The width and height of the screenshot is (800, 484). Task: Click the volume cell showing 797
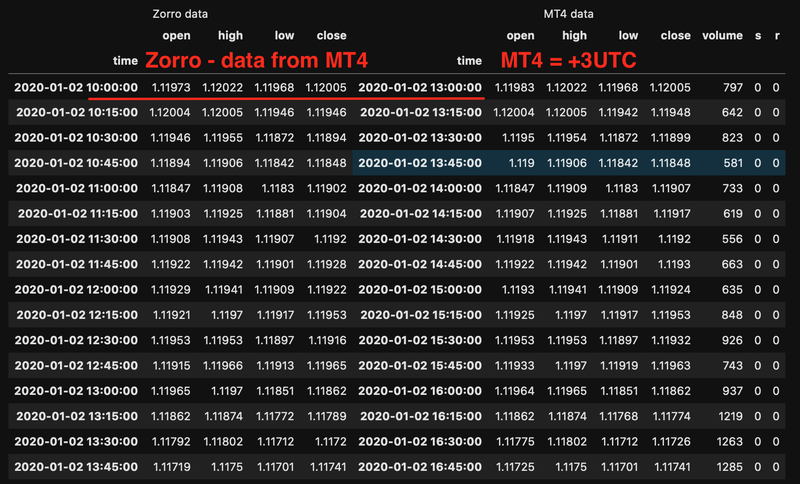tap(729, 87)
